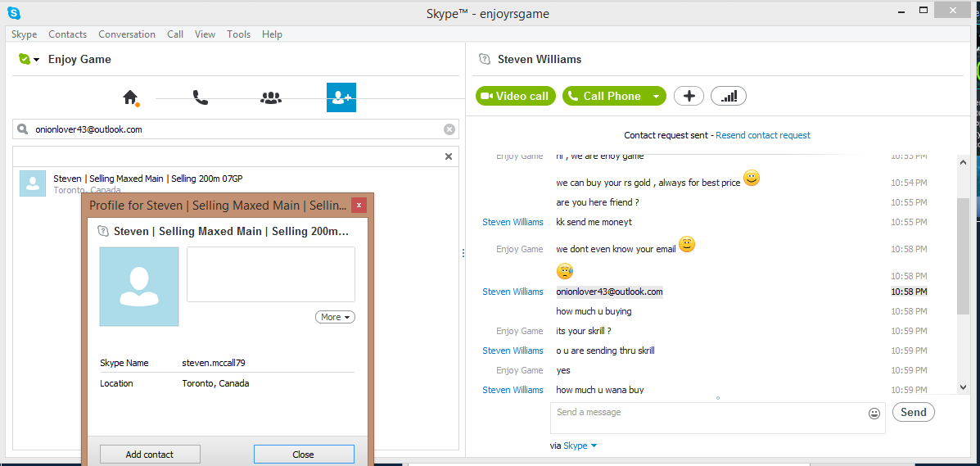The image size is (980, 466).
Task: Click 'o u are sending thru skrill' message
Action: (605, 351)
